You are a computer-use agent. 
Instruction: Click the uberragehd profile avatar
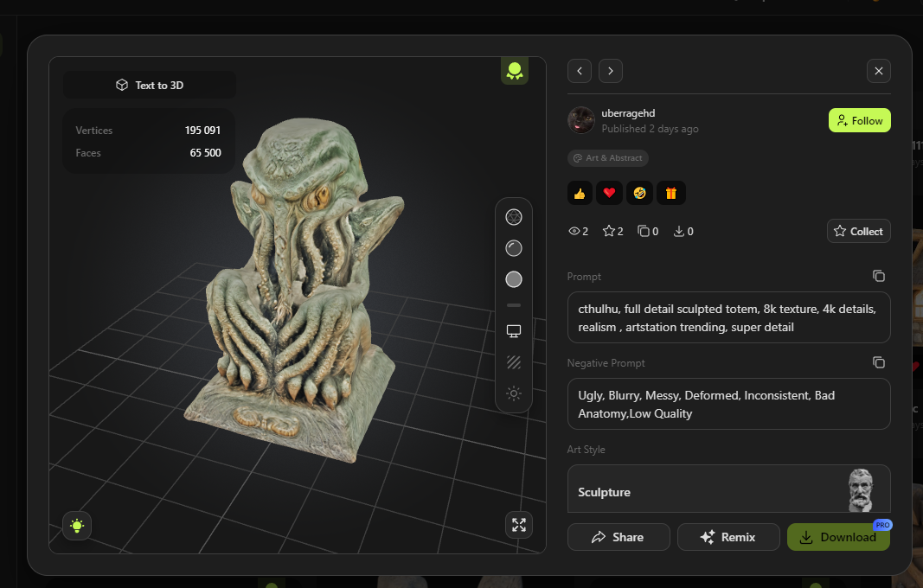(581, 121)
